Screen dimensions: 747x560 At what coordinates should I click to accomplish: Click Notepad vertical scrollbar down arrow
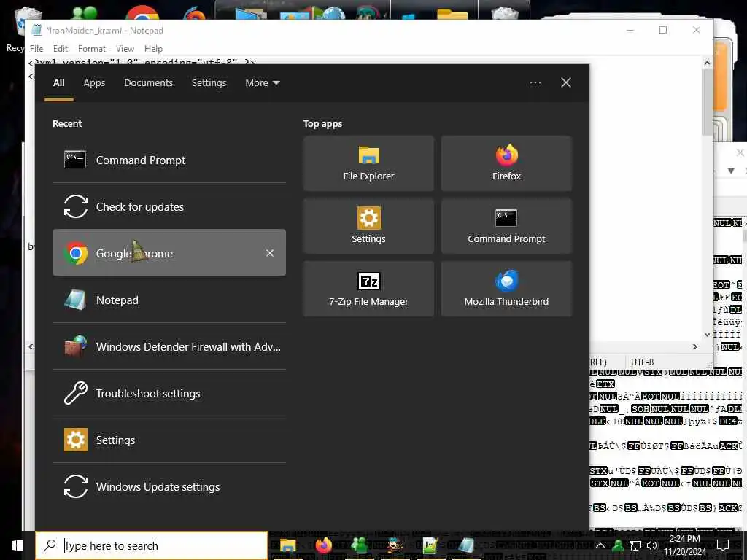pyautogui.click(x=707, y=335)
